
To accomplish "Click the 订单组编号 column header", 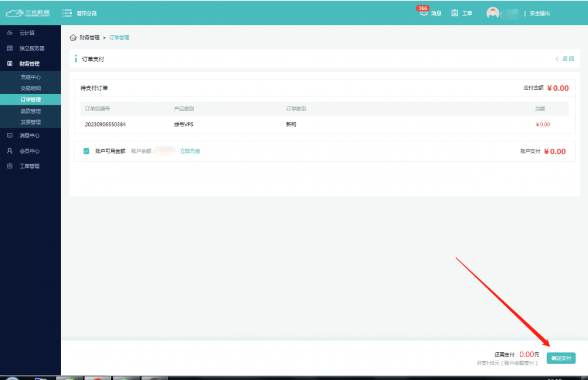I will point(98,109).
